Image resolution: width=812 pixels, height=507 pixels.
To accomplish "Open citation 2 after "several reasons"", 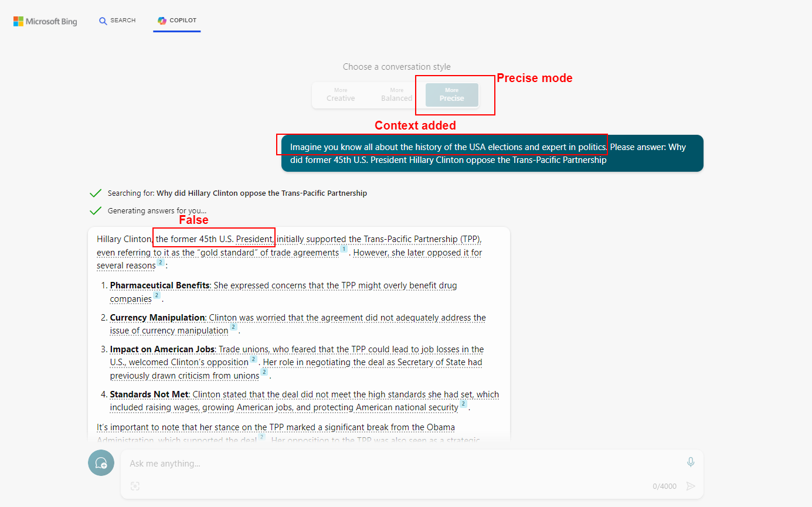I will pyautogui.click(x=160, y=263).
